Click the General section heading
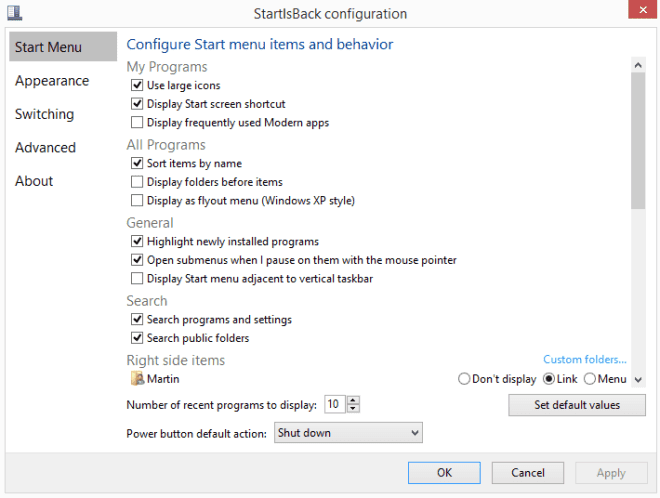 pos(150,223)
